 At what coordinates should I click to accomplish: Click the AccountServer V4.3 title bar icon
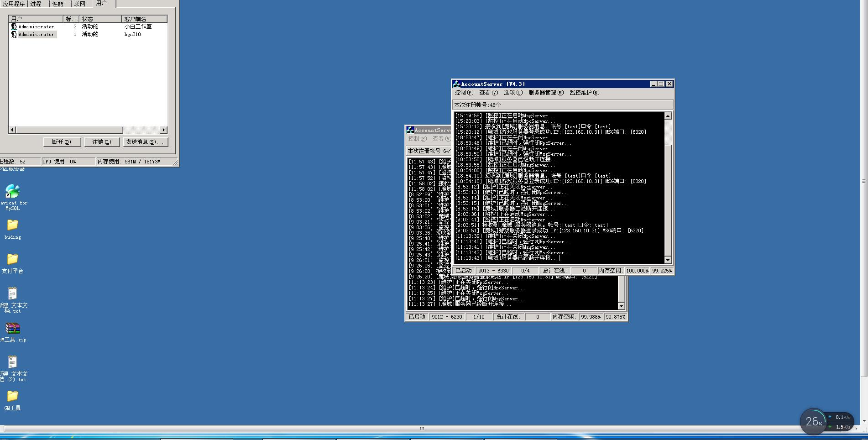click(456, 84)
